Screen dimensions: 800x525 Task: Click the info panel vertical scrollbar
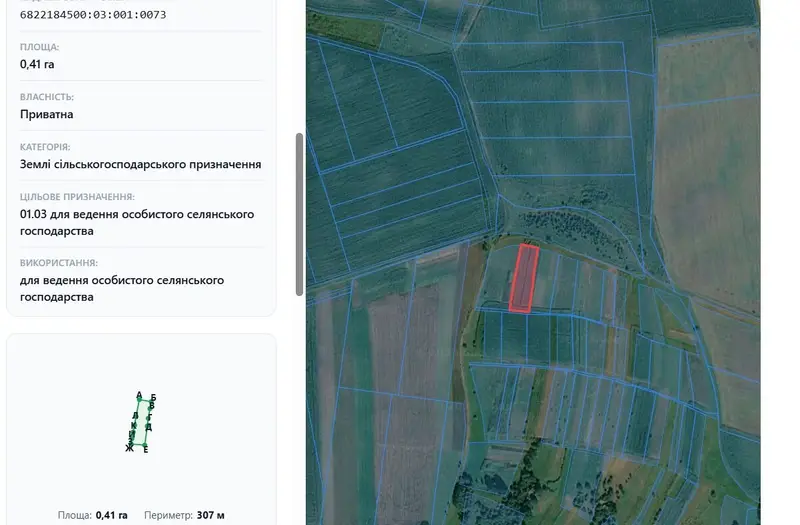click(x=299, y=214)
